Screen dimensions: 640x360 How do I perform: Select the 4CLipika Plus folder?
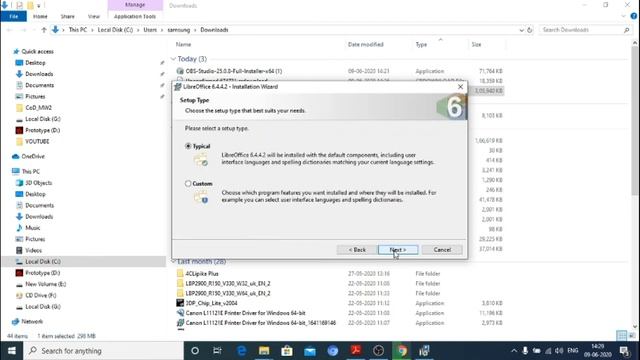click(202, 273)
